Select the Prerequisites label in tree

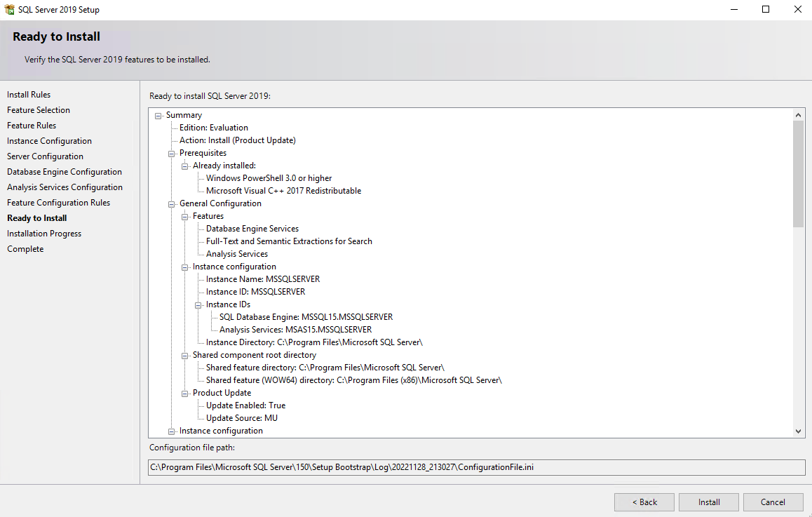point(203,153)
